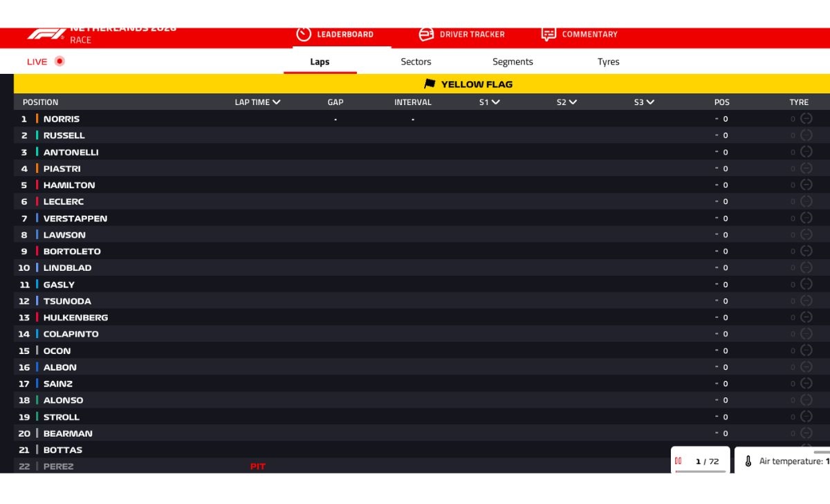Click the Driver Tracker helmet icon

pos(427,34)
